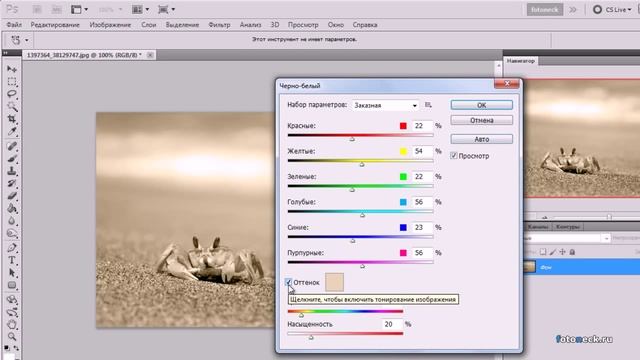The height and width of the screenshot is (360, 640).
Task: Click Lock position icon in Layers panel
Action: pyautogui.click(x=562, y=252)
